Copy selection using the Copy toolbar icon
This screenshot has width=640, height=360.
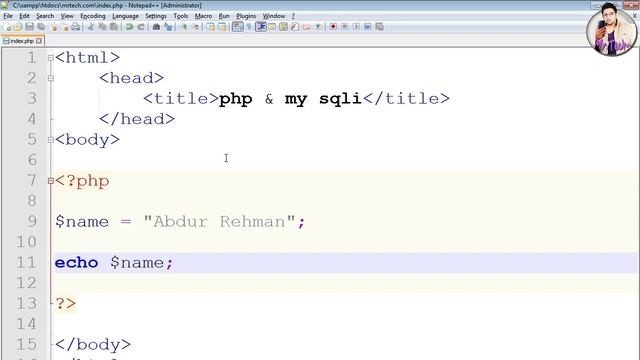[102, 27]
